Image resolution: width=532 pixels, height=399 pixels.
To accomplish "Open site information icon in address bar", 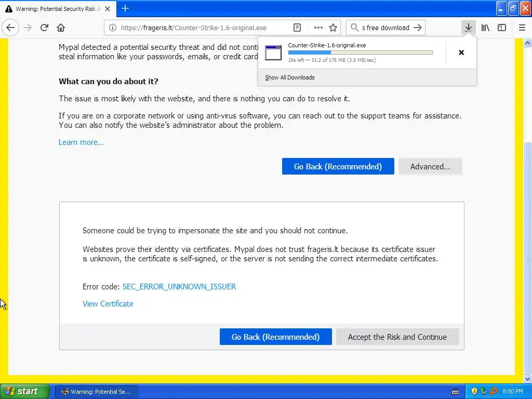I will click(113, 28).
